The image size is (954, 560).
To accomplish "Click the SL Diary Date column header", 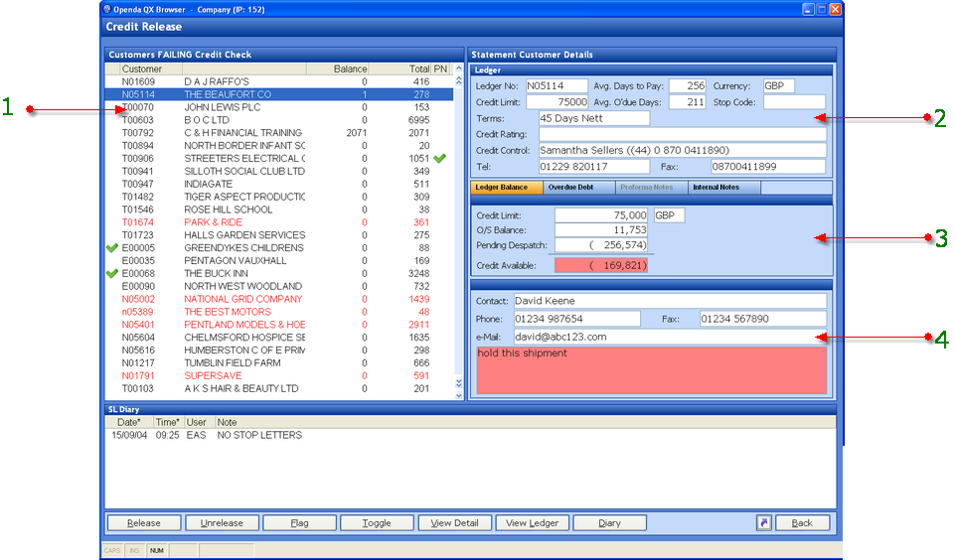I will click(x=129, y=422).
